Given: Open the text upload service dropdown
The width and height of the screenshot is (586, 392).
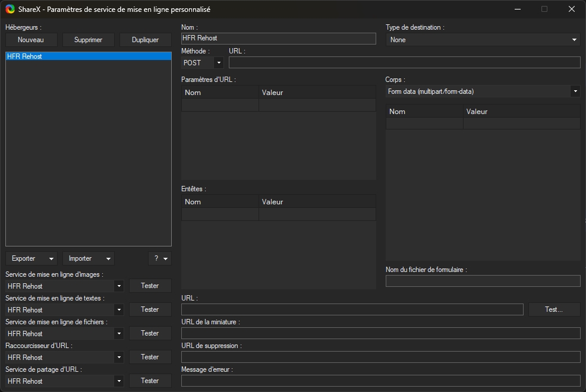Looking at the screenshot, I should click(x=65, y=309).
